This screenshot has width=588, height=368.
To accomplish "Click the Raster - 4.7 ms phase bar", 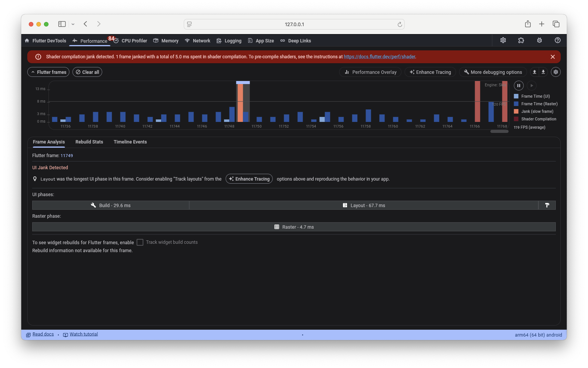I will [x=294, y=227].
